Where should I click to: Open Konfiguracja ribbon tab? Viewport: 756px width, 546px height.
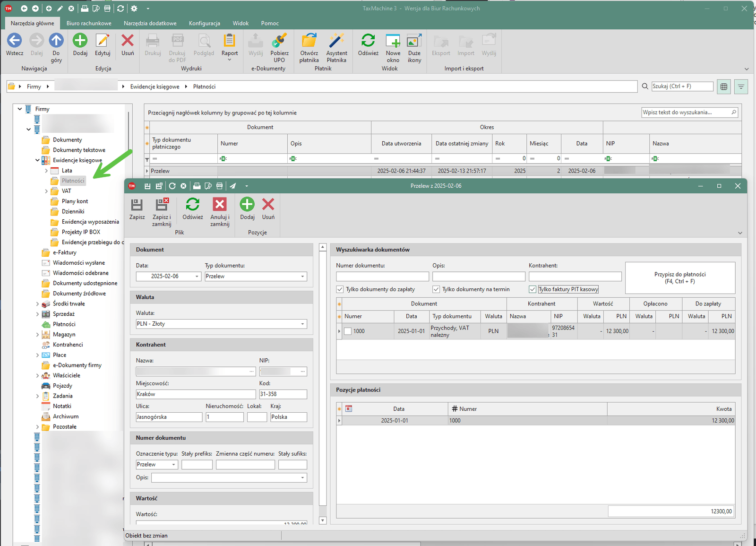pyautogui.click(x=204, y=23)
